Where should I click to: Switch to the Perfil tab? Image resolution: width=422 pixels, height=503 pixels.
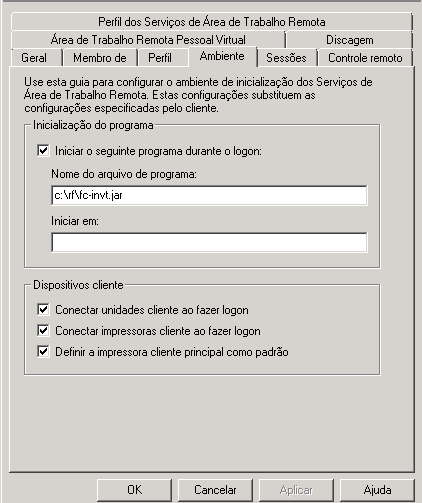160,58
